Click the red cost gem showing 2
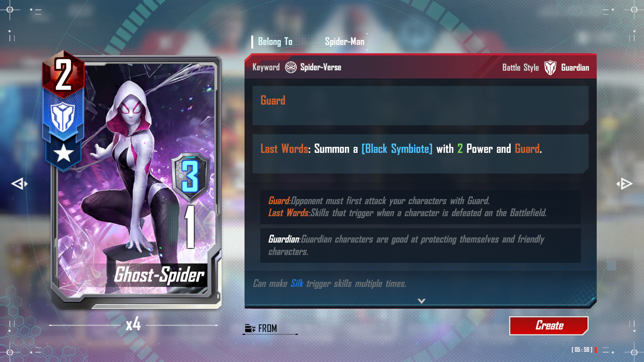This screenshot has height=362, width=644. click(x=63, y=74)
